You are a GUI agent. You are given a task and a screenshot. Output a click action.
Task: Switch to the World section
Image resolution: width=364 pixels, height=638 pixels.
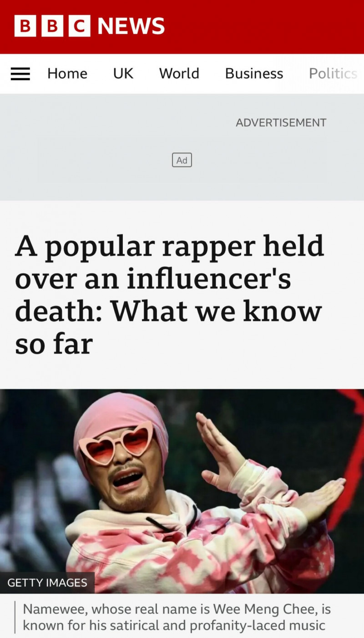(179, 74)
